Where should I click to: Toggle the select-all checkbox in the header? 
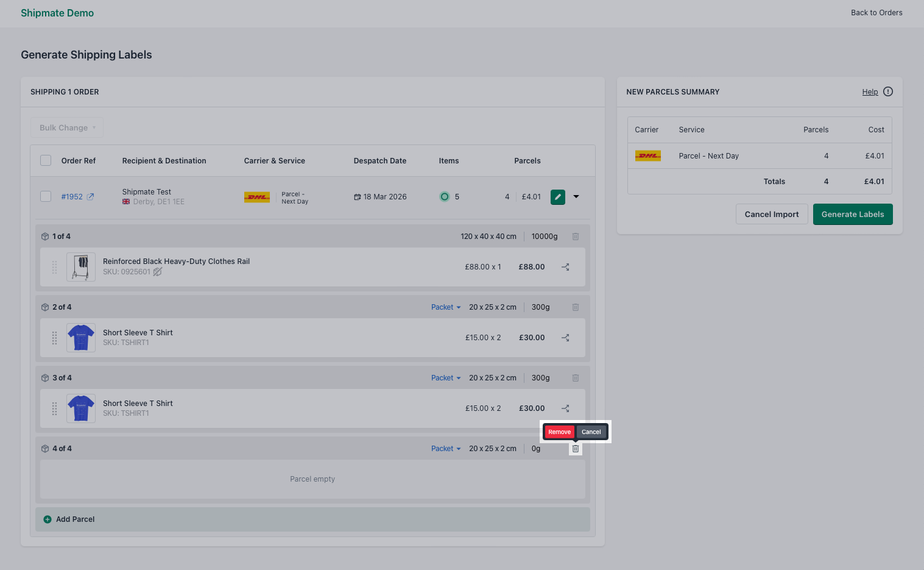(x=46, y=160)
